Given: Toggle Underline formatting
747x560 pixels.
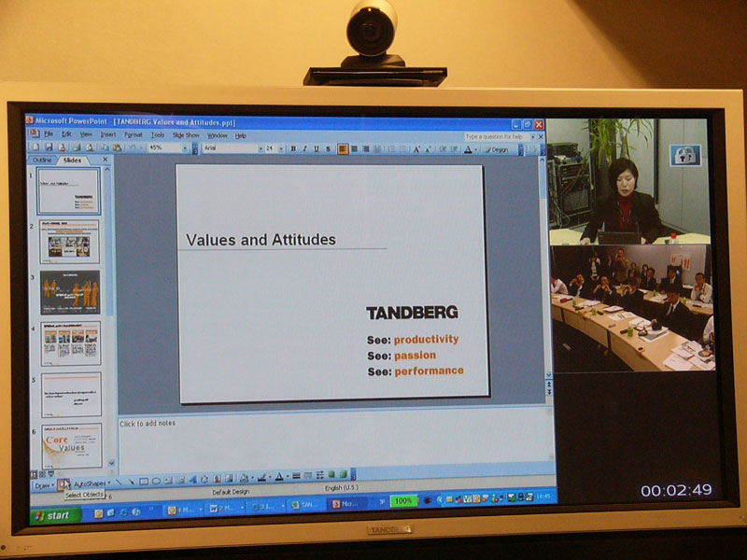Looking at the screenshot, I should pyautogui.click(x=317, y=149).
